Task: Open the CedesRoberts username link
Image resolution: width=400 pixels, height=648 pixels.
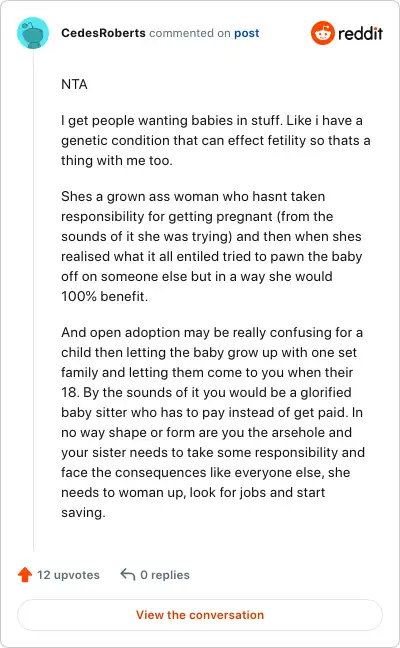Action: [x=103, y=33]
